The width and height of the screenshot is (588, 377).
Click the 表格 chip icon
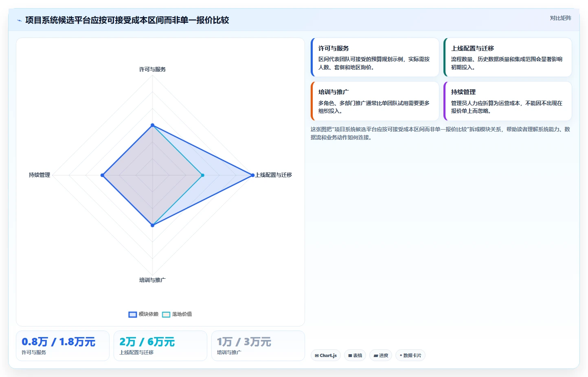click(350, 356)
